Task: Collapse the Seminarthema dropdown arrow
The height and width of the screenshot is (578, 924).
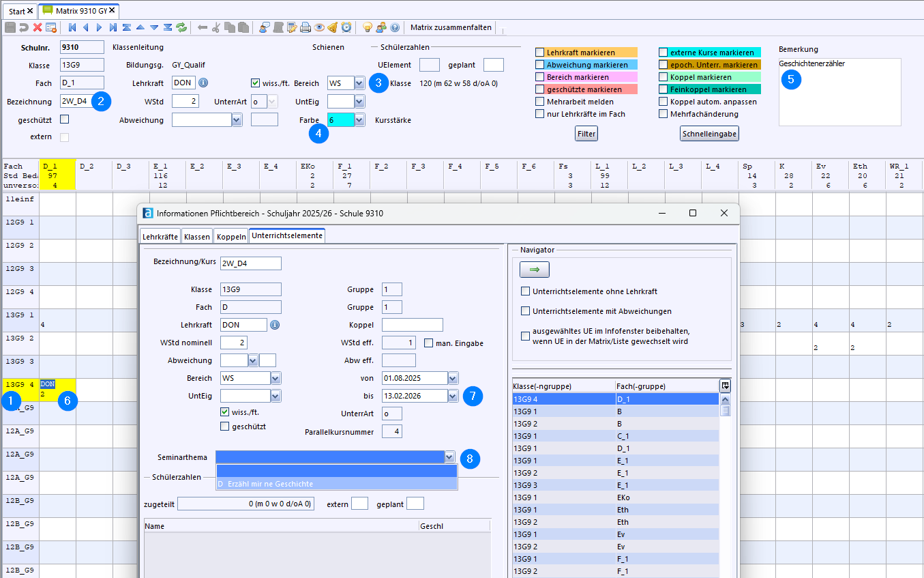Action: pos(449,457)
